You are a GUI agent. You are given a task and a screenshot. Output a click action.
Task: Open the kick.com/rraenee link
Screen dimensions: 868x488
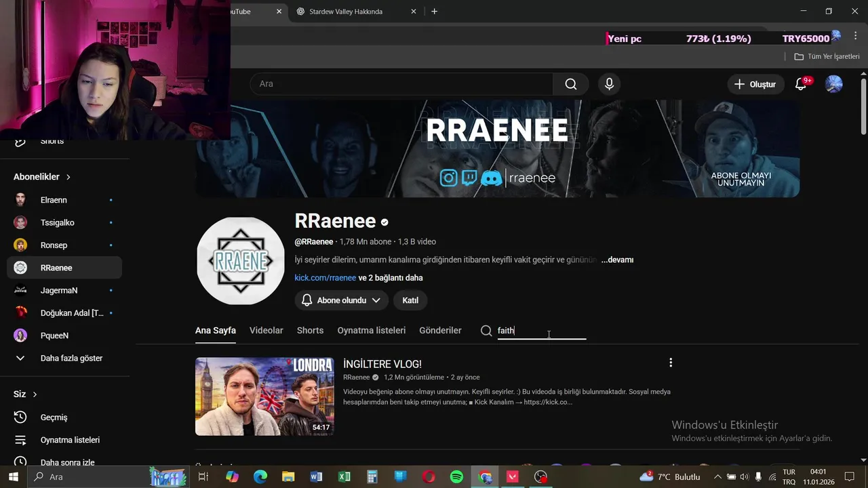(325, 278)
